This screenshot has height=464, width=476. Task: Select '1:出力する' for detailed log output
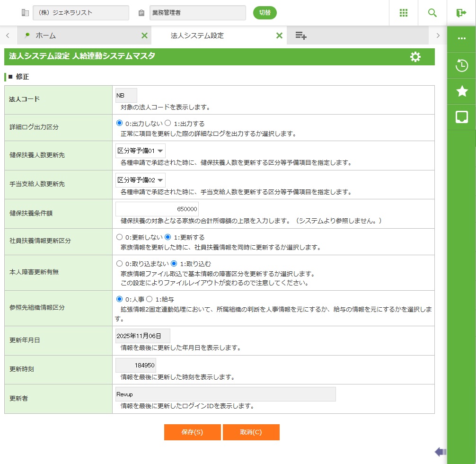[x=168, y=124]
